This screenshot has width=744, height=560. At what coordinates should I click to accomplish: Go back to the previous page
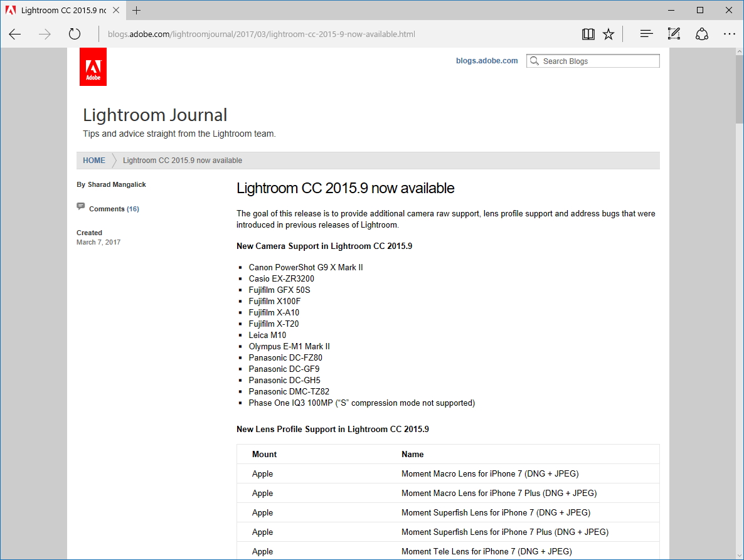tap(15, 34)
